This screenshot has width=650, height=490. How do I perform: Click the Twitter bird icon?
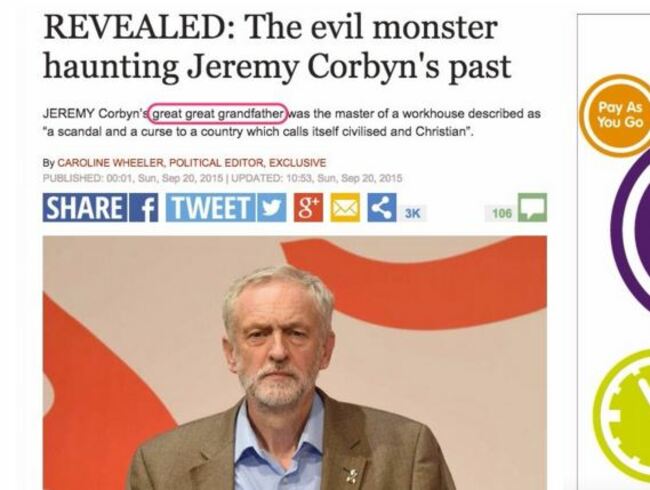[272, 208]
